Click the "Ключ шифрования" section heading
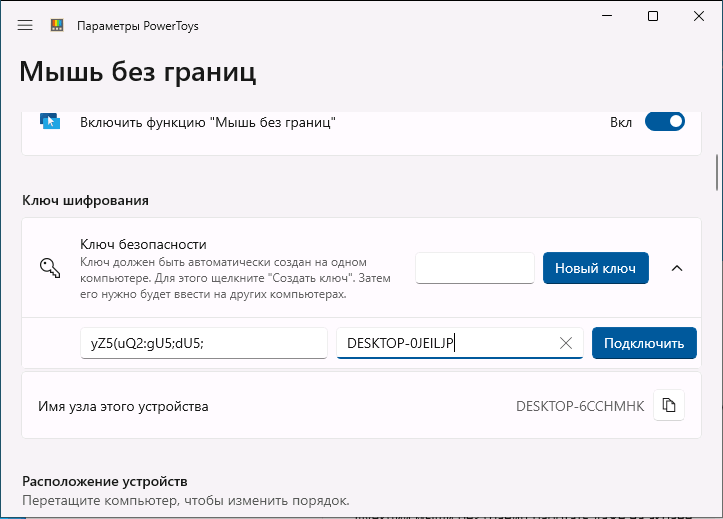The width and height of the screenshot is (723, 519). click(85, 201)
